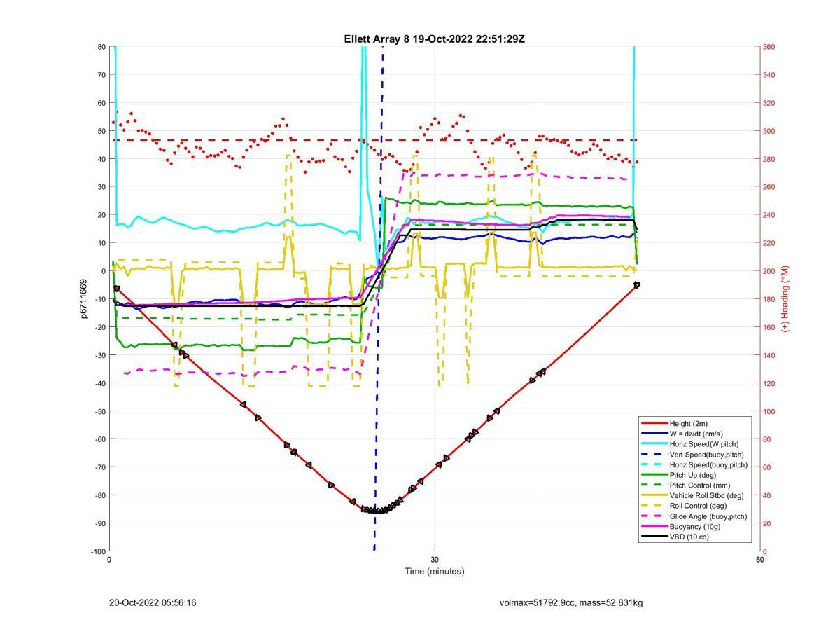Screen dimensions: 840x620
Task: Select the 'volmax=51792.9cc, mass=52.831kg' footer text
Action: (571, 602)
